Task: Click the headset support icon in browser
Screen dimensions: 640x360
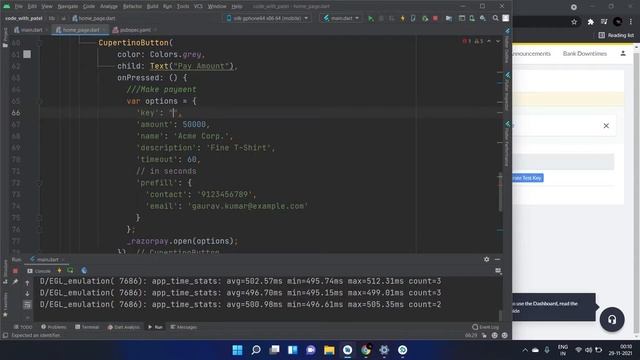Action: coord(612,320)
